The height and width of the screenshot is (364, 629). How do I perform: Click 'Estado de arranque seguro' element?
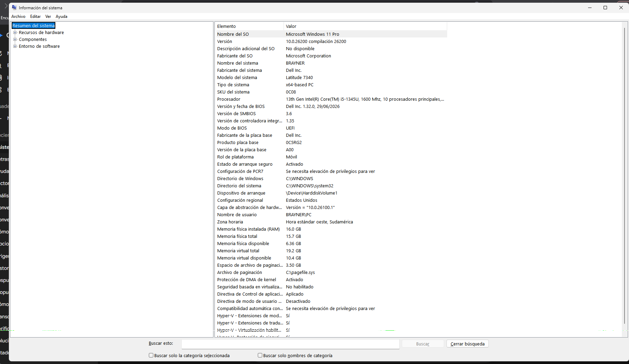(245, 164)
